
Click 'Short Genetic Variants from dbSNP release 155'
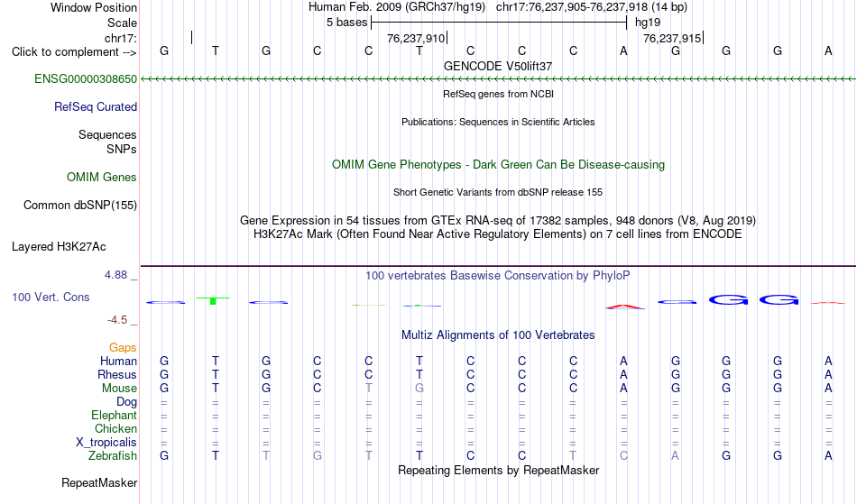click(x=498, y=192)
